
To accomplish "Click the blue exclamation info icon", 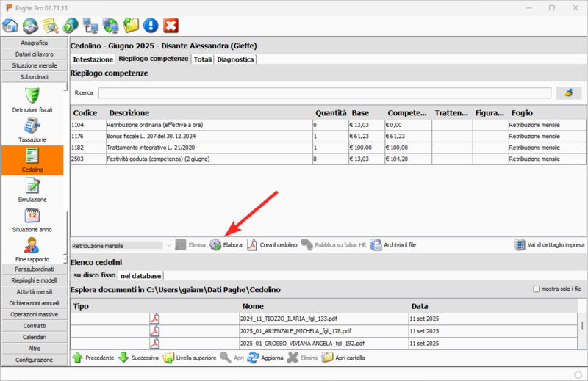I will (x=151, y=26).
